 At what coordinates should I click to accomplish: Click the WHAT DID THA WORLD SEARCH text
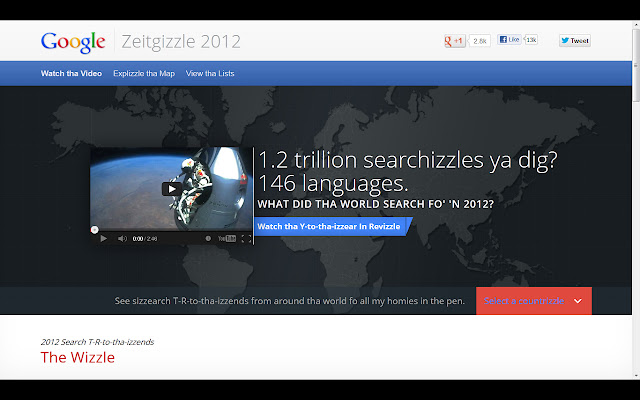(x=375, y=204)
